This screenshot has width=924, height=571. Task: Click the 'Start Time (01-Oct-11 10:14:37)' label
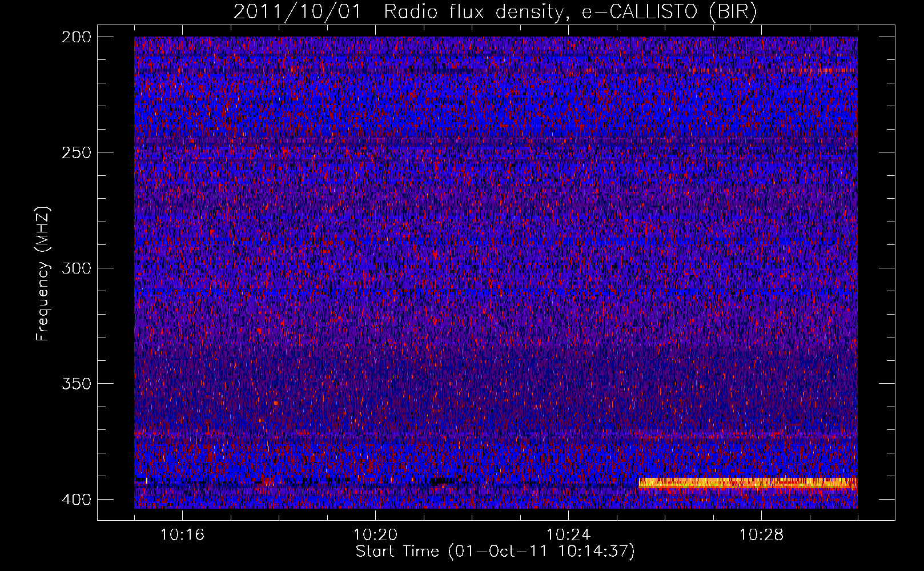(x=495, y=552)
